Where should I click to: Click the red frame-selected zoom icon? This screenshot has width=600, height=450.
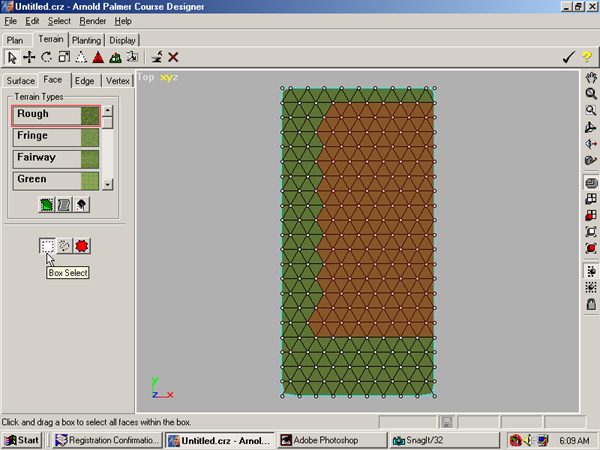click(x=591, y=248)
